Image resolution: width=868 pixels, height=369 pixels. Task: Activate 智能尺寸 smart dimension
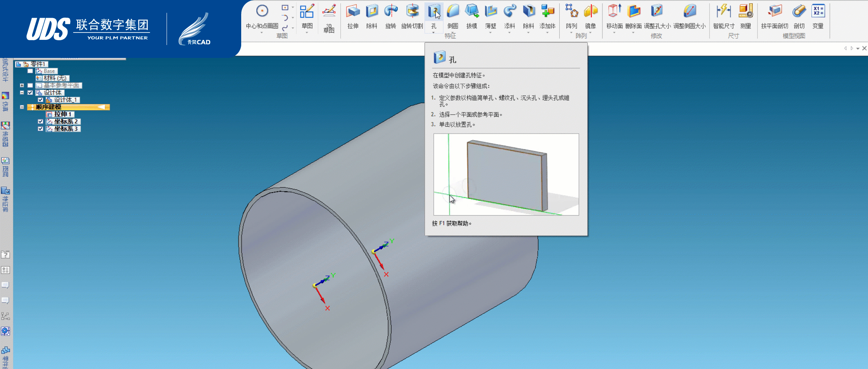(724, 16)
